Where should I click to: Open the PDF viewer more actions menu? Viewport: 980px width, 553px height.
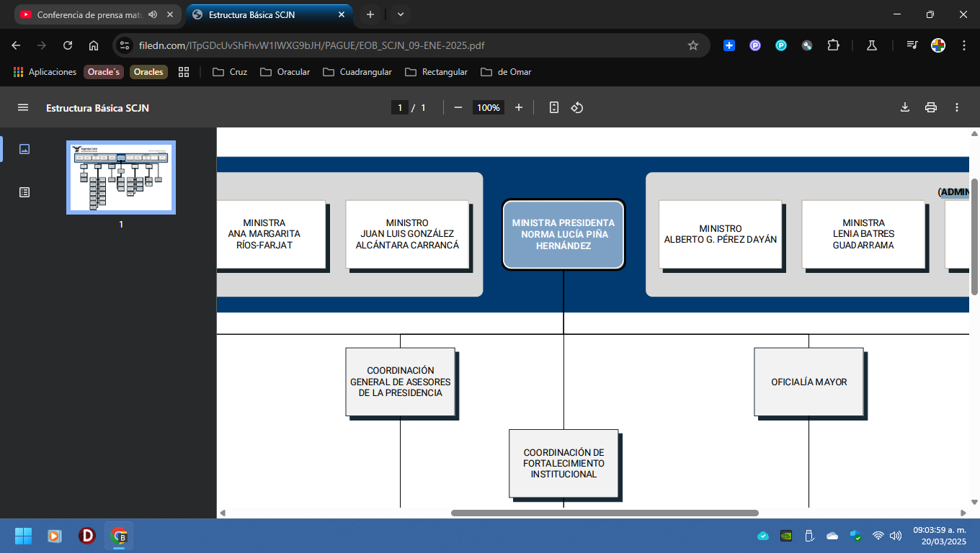[x=957, y=107]
